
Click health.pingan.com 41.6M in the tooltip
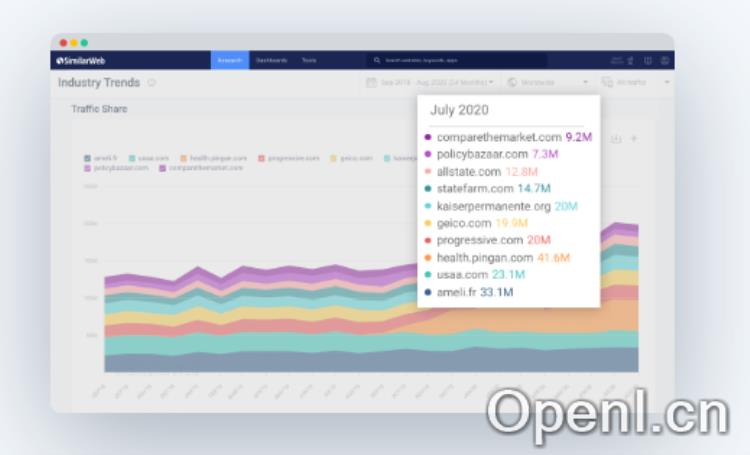click(x=497, y=257)
